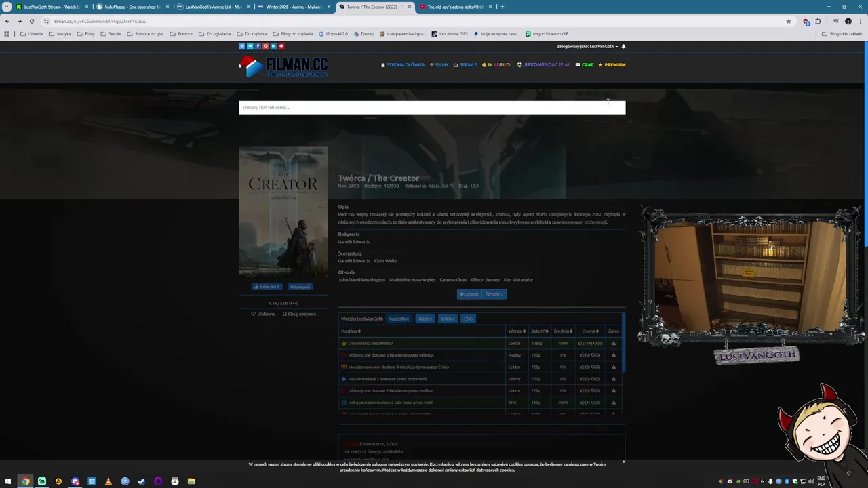Click the Lubię to Facebook like button
Screen dimensions: 868x488
[x=266, y=287]
